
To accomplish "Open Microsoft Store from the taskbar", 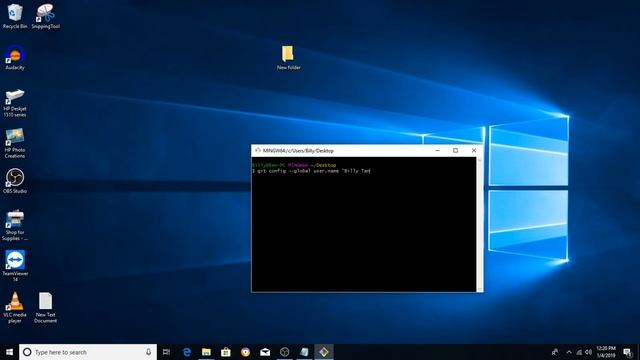I will point(226,352).
